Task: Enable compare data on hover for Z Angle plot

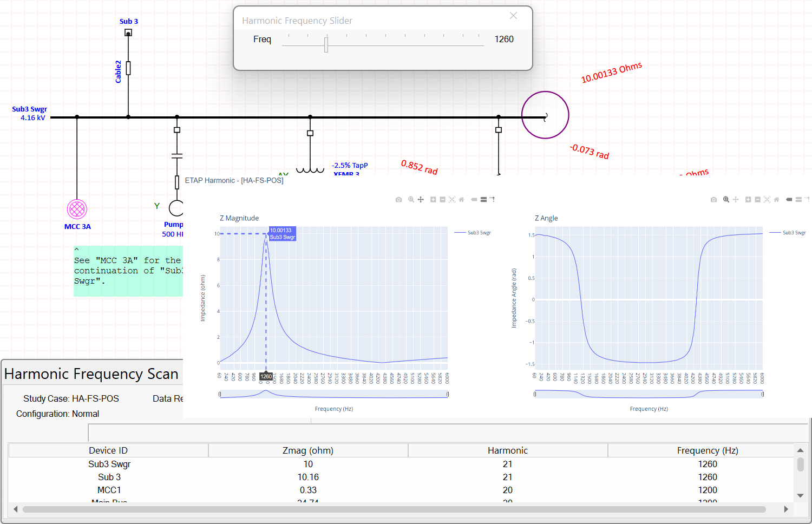Action: tap(798, 200)
